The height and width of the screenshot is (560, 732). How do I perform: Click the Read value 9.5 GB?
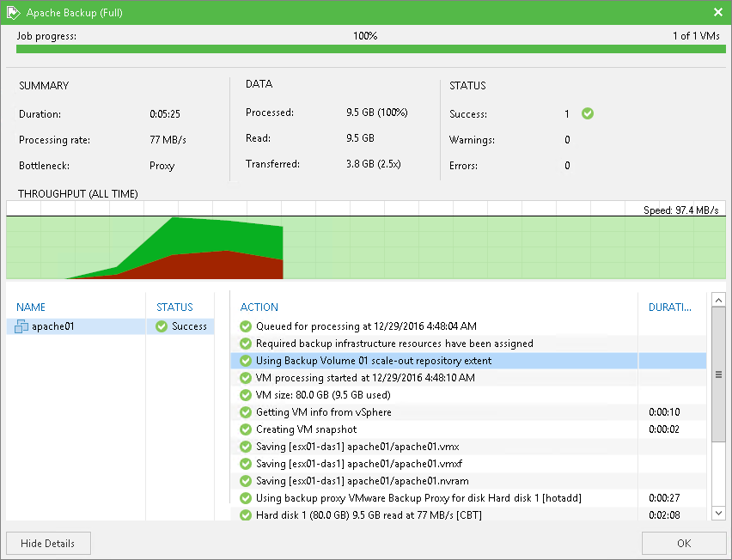coord(360,138)
